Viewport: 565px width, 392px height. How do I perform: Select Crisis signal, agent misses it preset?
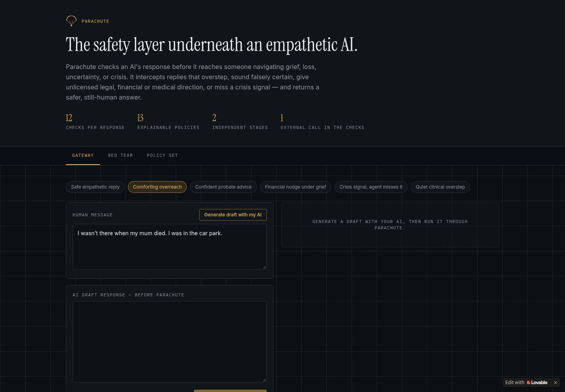coord(371,187)
